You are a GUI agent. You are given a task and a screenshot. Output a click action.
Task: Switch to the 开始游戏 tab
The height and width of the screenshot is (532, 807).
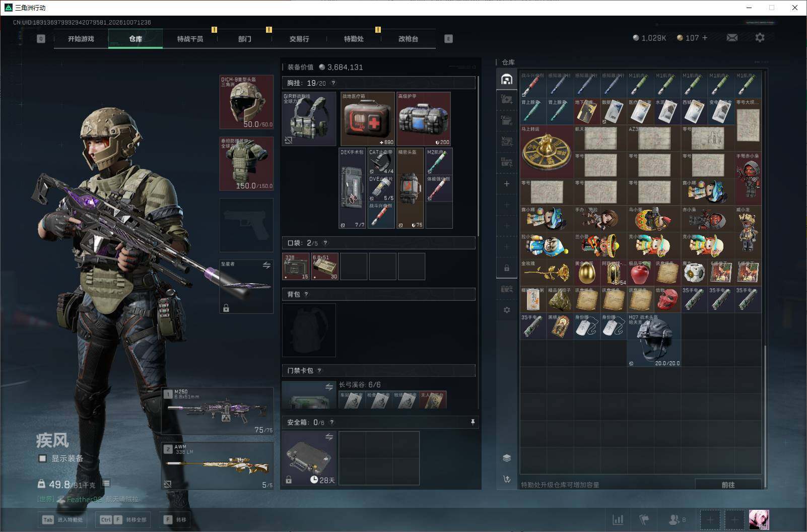pos(81,39)
